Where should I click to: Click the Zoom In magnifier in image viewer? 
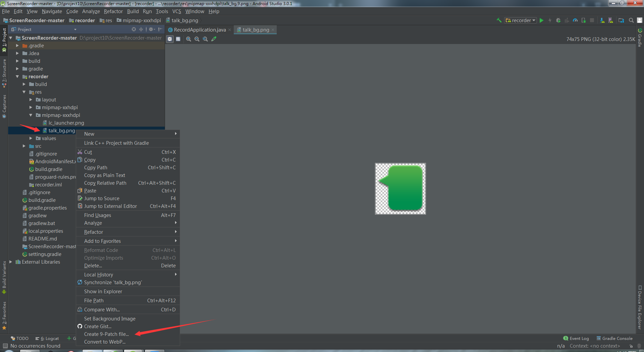point(188,39)
